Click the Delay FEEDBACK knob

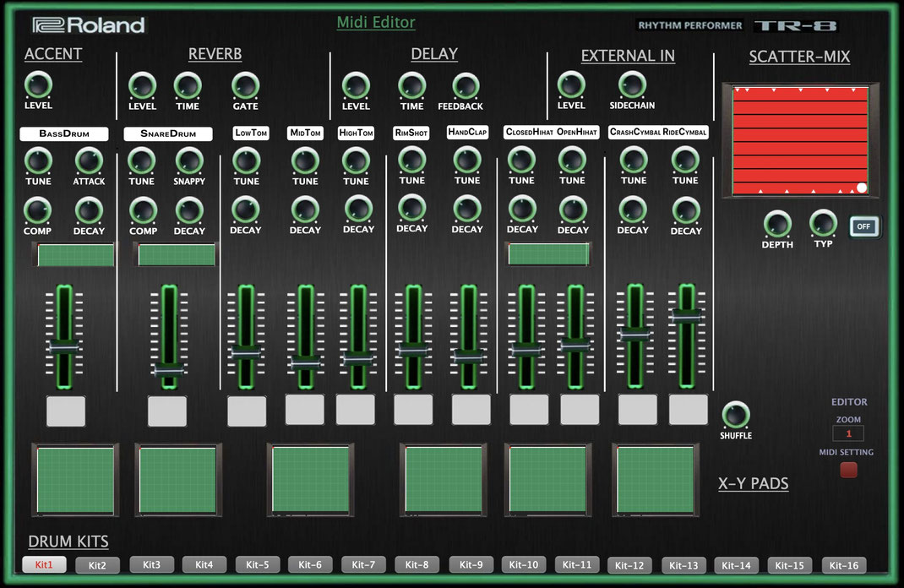click(466, 86)
